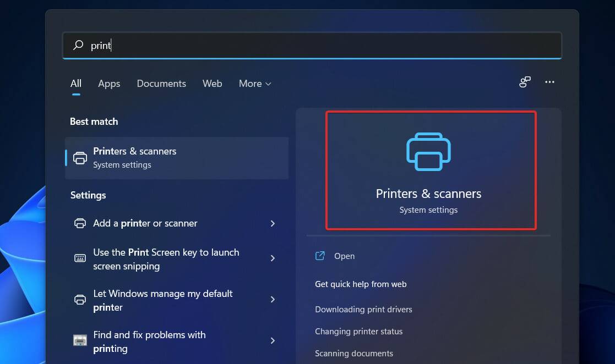The image size is (615, 364).
Task: Open the More options ellipsis menu
Action: (x=549, y=81)
